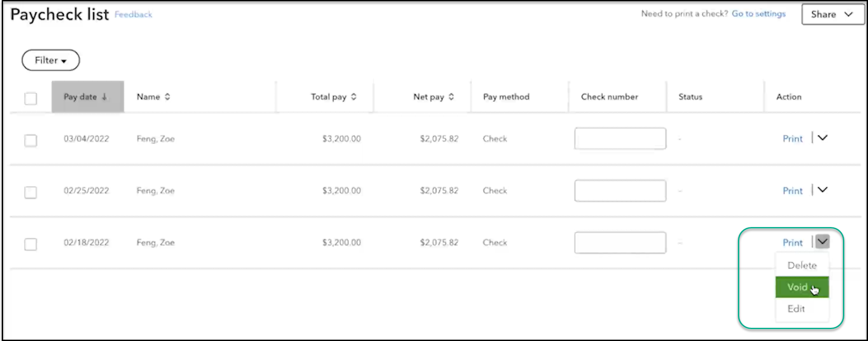Image resolution: width=868 pixels, height=341 pixels.
Task: Click the Go to settings link
Action: point(759,14)
